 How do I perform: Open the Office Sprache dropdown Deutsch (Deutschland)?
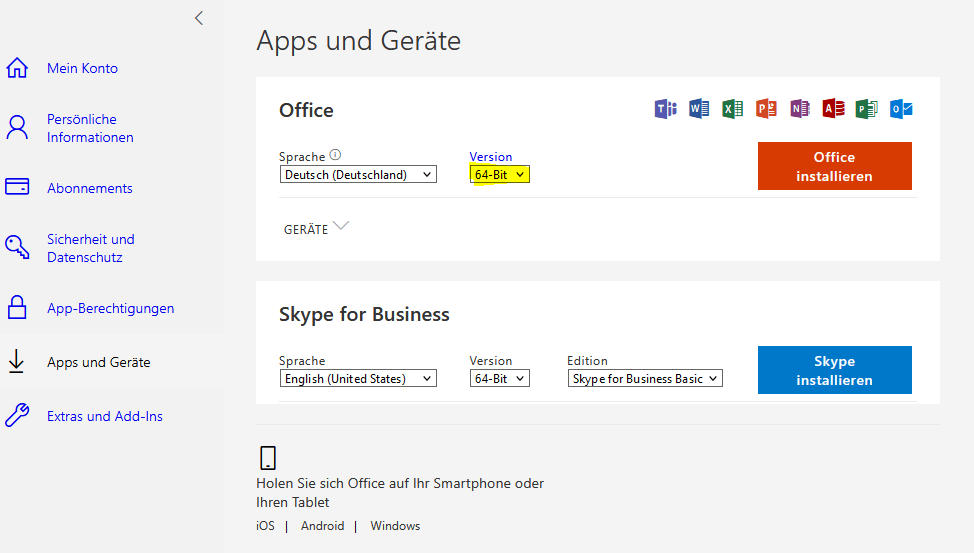pos(358,175)
